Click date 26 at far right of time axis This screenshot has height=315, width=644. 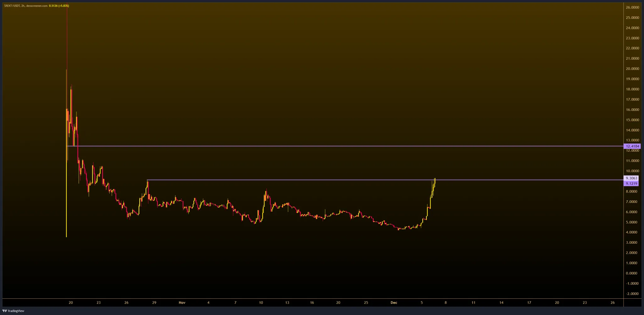pyautogui.click(x=612, y=302)
